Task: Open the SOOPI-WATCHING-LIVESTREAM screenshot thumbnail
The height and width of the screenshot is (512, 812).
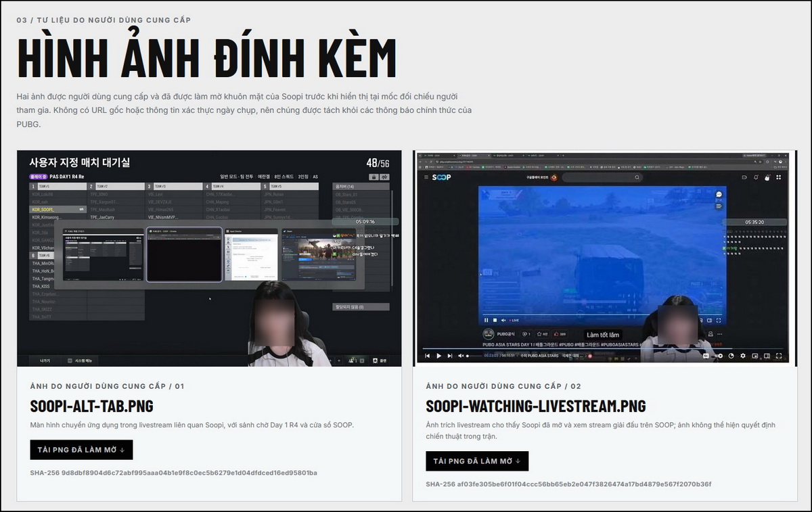Action: (605, 258)
